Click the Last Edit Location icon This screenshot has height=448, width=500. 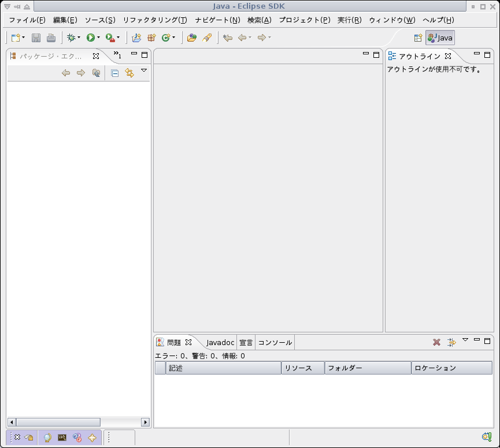click(228, 38)
